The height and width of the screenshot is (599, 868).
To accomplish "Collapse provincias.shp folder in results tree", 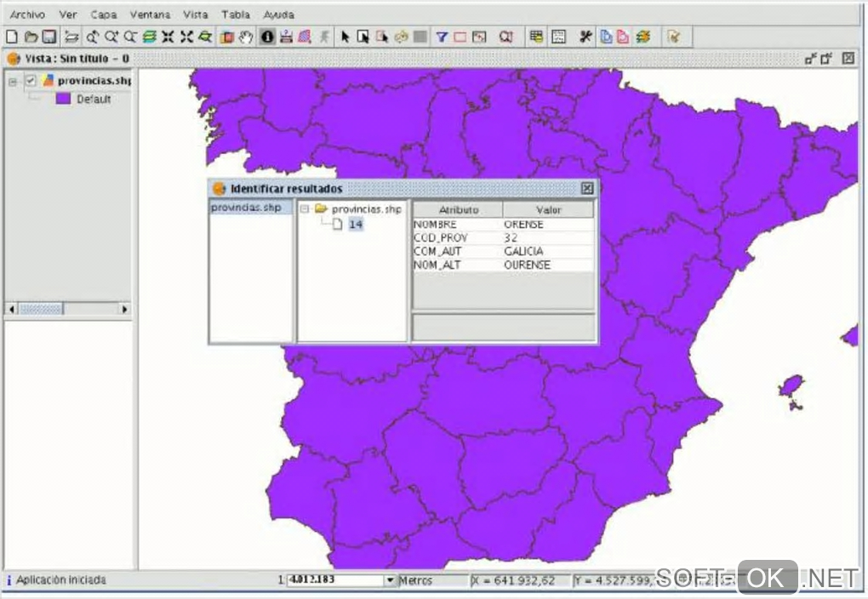I will pyautogui.click(x=304, y=209).
